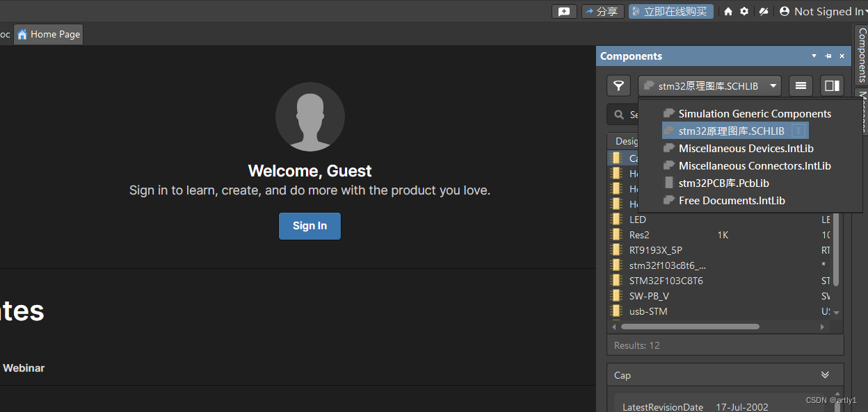This screenshot has height=412, width=868.
Task: Click the component icon beside SW-PB_V
Action: [x=616, y=296]
